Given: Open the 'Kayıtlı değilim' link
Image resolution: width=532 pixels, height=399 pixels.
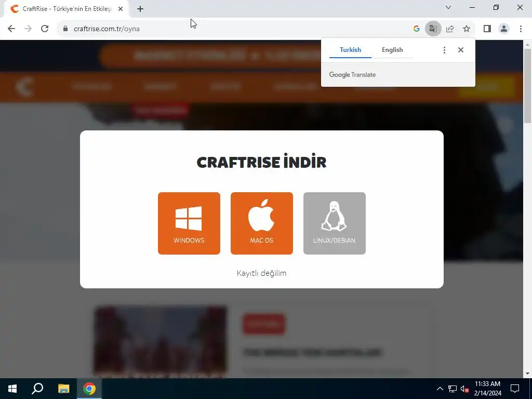Looking at the screenshot, I should 262,273.
